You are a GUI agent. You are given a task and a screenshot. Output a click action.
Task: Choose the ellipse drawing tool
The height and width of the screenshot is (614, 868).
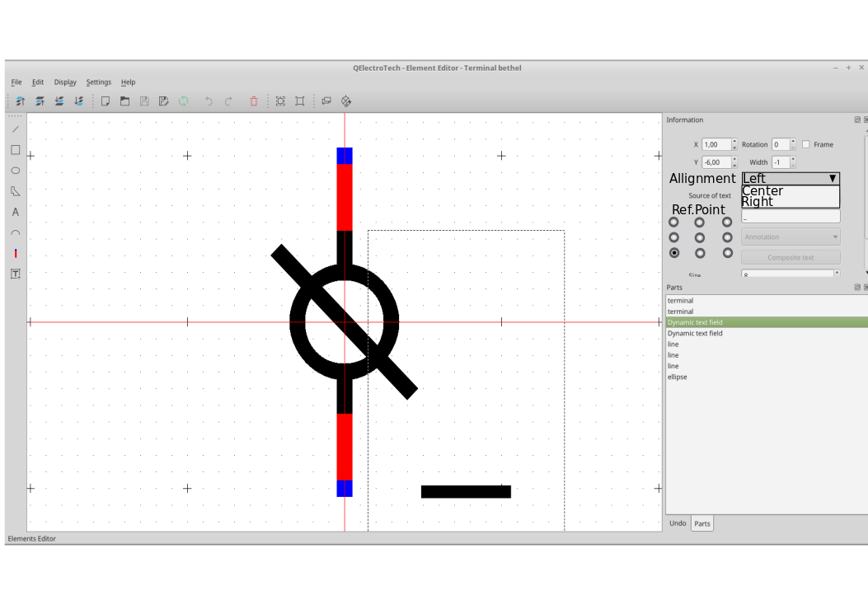[15, 171]
